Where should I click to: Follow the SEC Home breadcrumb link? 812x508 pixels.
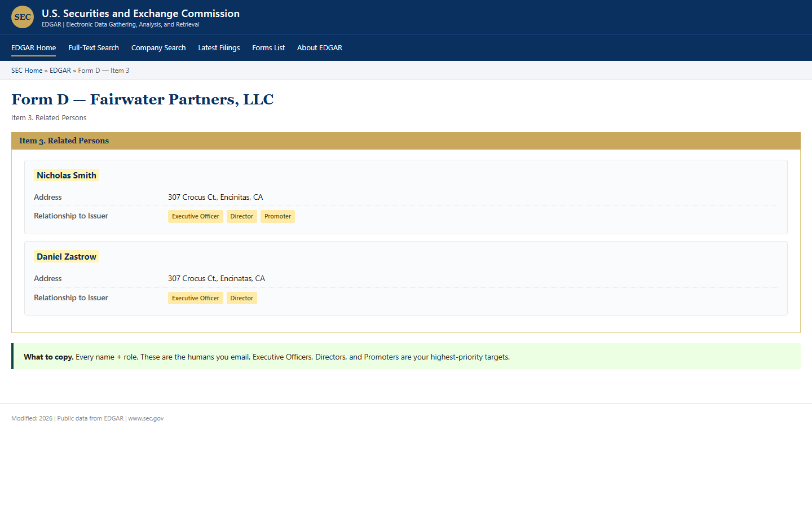click(27, 71)
